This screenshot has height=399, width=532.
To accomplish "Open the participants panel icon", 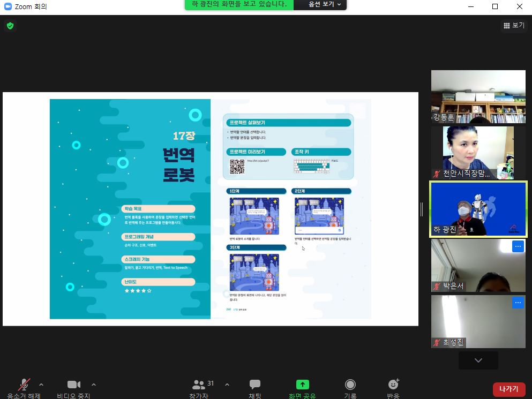I will click(199, 384).
